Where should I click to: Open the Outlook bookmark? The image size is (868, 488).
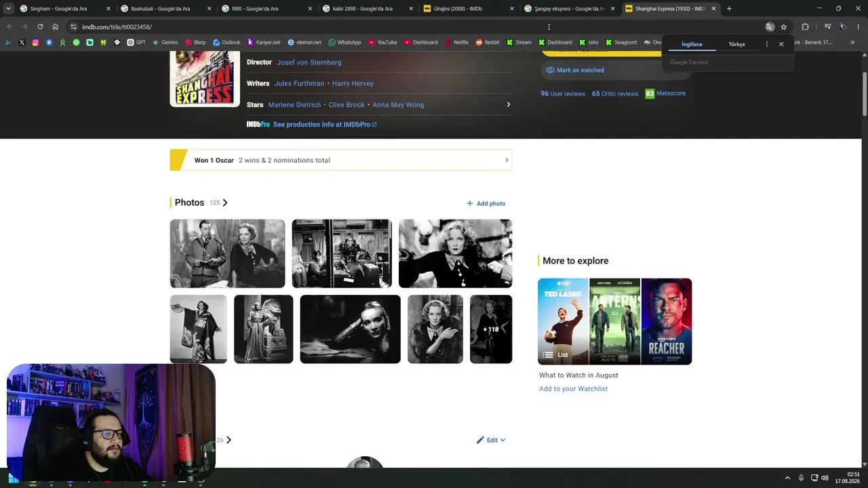coord(226,42)
